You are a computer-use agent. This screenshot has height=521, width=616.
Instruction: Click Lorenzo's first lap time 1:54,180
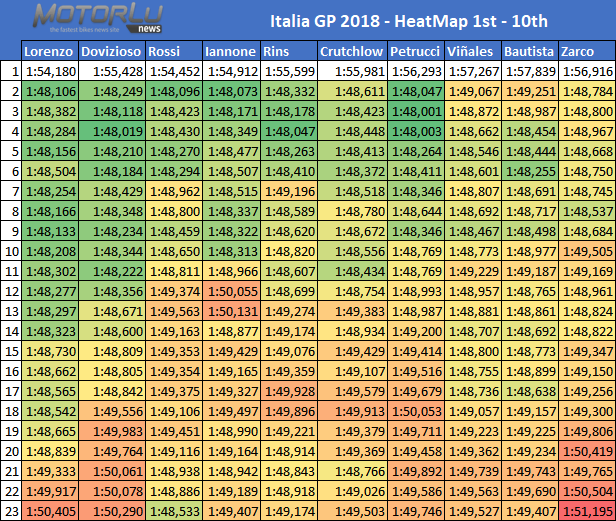52,71
